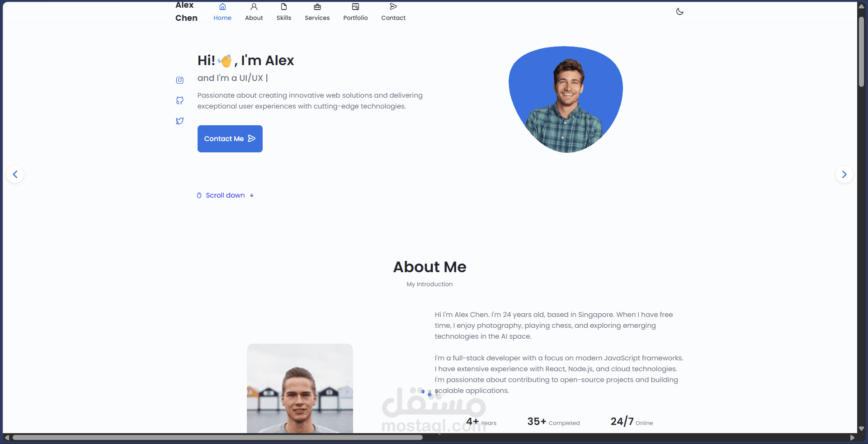Click the '35+ Completed' stat
Image resolution: width=868 pixels, height=444 pixels.
(x=553, y=421)
